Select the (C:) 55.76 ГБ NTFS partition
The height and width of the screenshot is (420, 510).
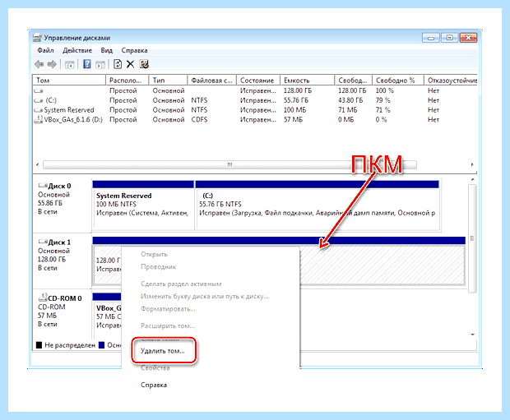point(318,205)
